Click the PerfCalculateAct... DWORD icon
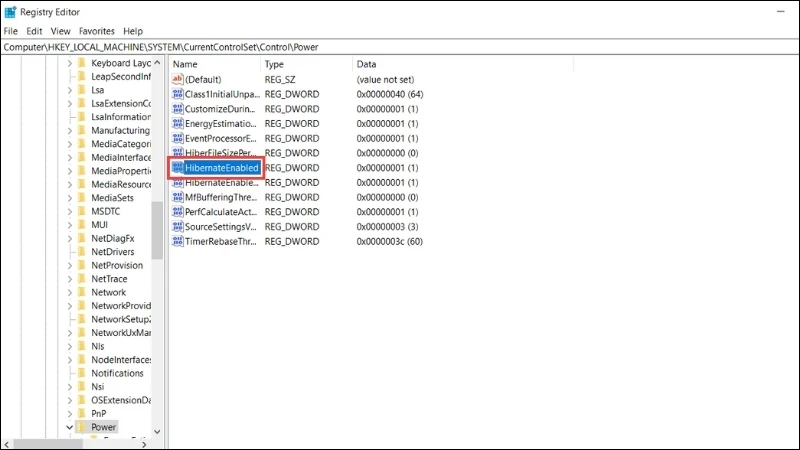 point(178,212)
